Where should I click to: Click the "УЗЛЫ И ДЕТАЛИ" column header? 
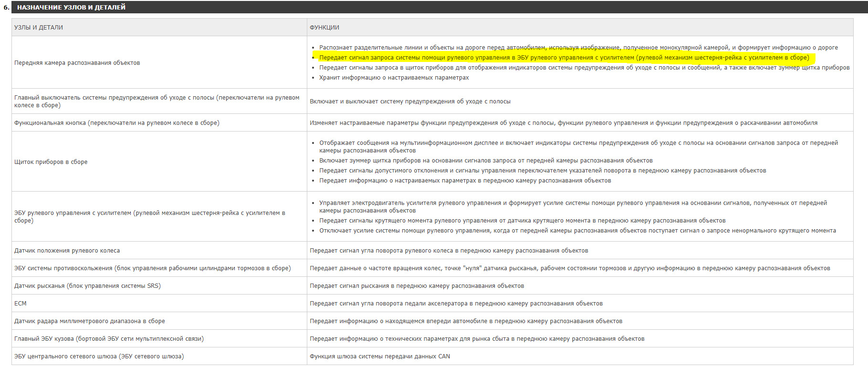39,28
